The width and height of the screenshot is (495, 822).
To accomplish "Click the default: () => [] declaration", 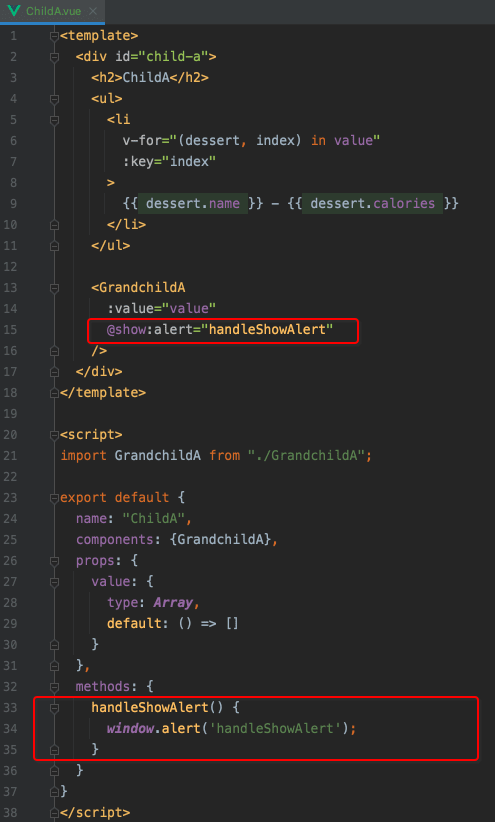I will coord(173,623).
